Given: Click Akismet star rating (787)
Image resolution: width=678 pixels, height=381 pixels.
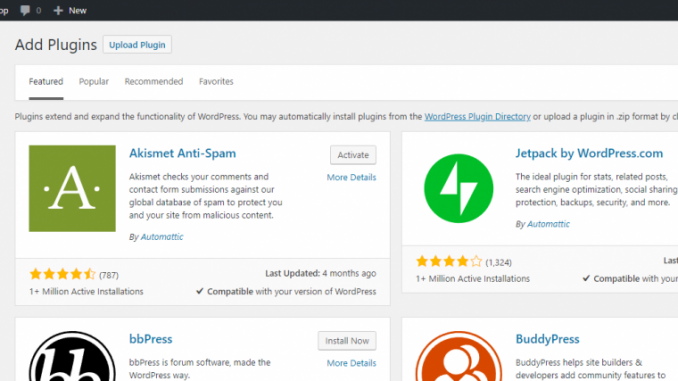Looking at the screenshot, I should point(74,274).
